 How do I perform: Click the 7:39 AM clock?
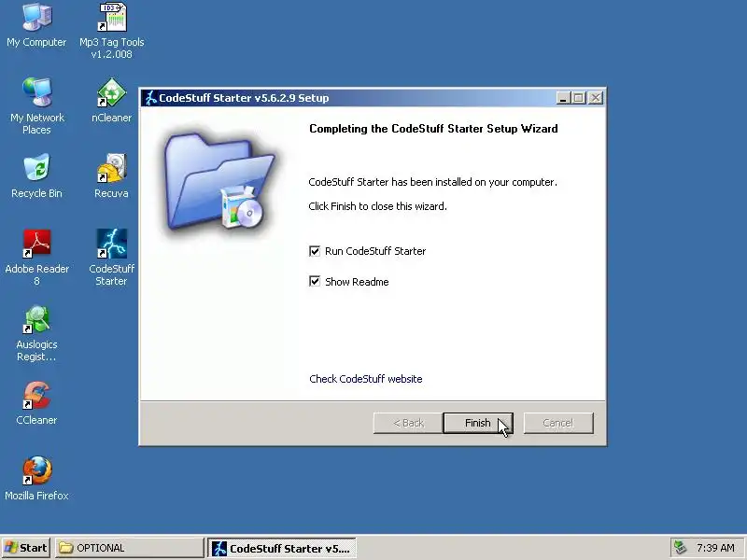[x=715, y=548]
